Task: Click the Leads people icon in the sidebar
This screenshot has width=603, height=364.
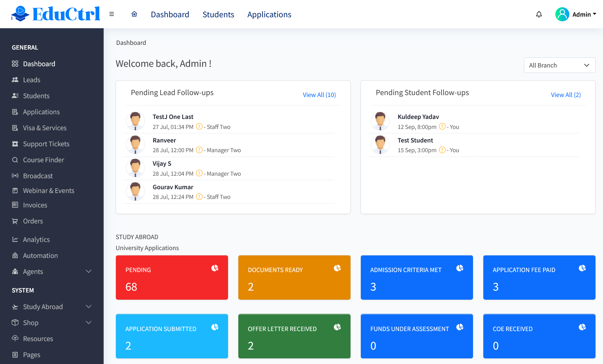Action: tap(15, 80)
